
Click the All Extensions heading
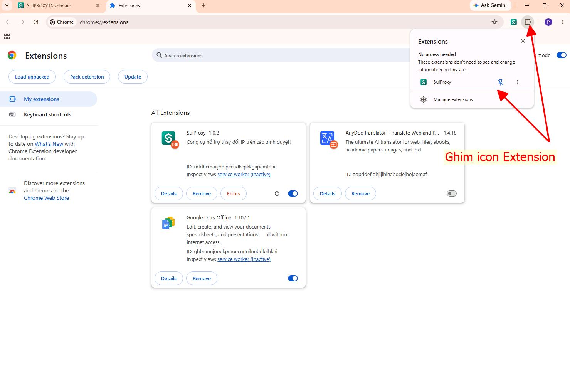coord(170,113)
